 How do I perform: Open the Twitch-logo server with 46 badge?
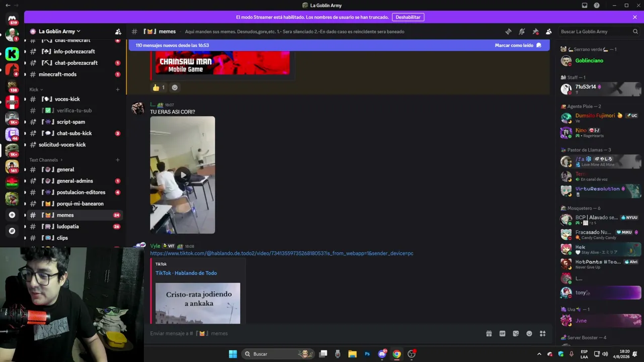(x=12, y=134)
